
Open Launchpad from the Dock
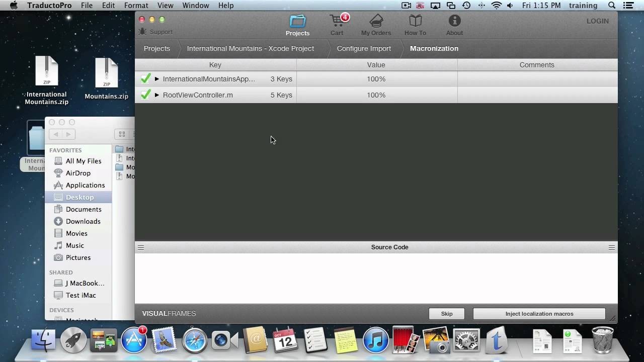pyautogui.click(x=73, y=340)
